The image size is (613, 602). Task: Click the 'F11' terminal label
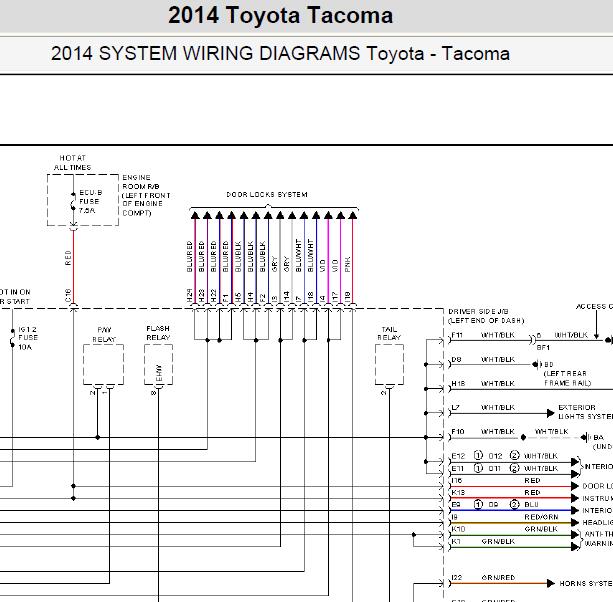[457, 335]
